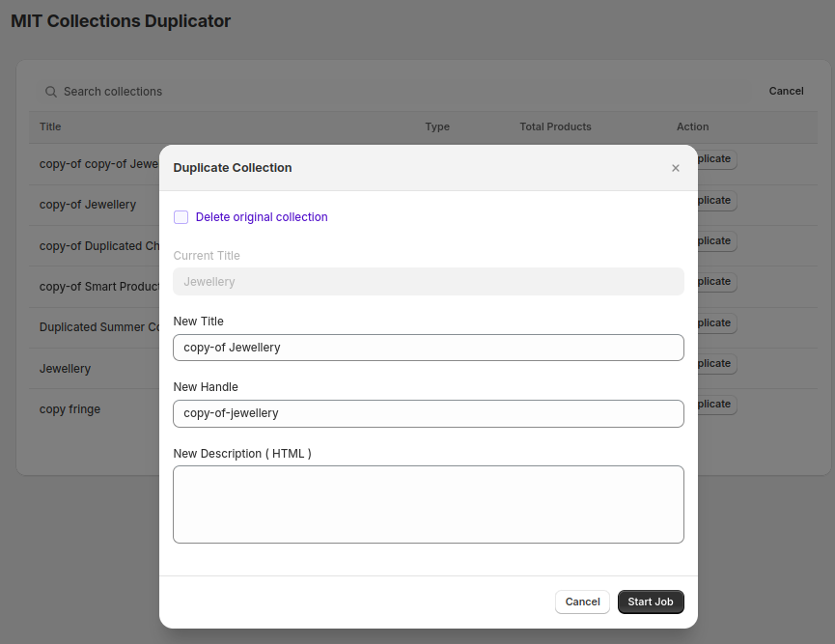The width and height of the screenshot is (835, 644).
Task: Click Duplicate button in Jewellery row
Action: pyautogui.click(x=717, y=363)
